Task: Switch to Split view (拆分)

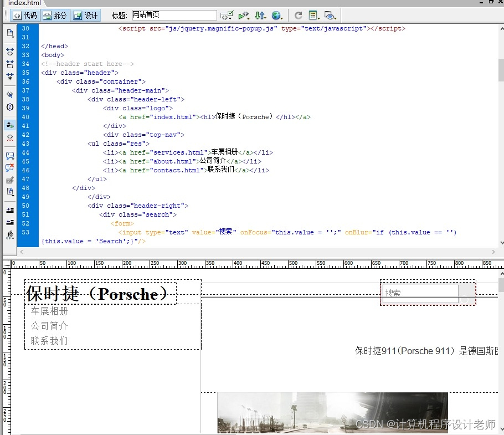Action: [55, 16]
